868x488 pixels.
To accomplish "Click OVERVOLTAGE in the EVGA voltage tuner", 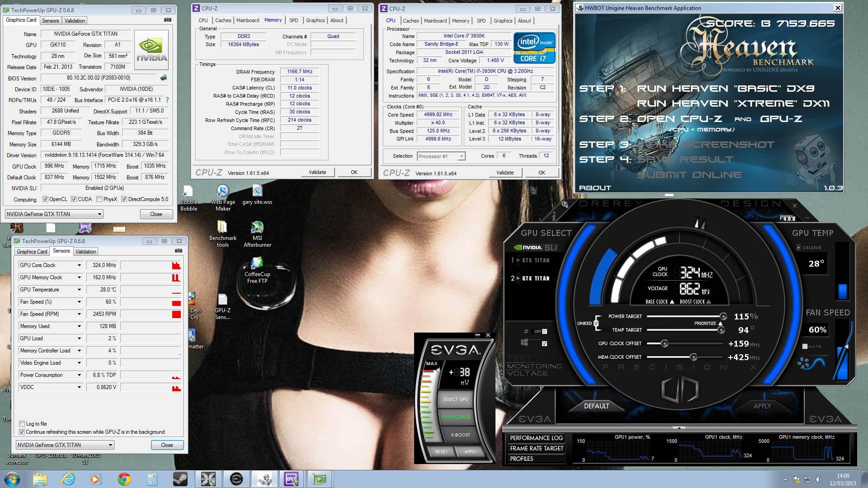I will [456, 417].
